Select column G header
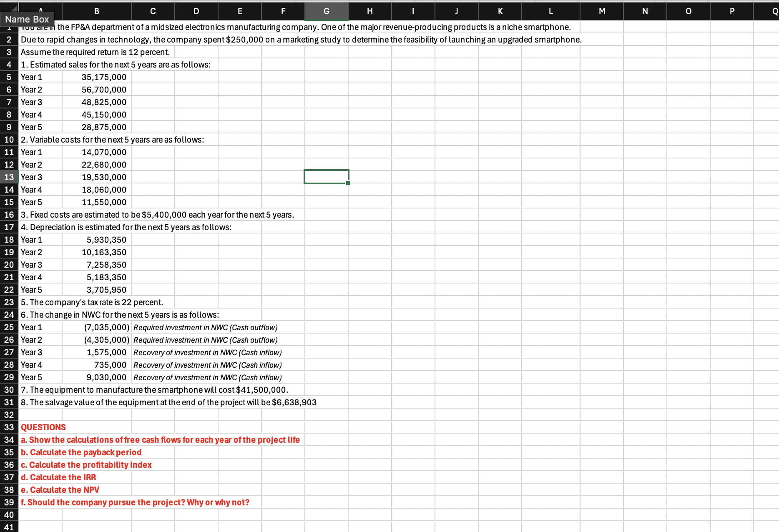Image resolution: width=779 pixels, height=532 pixels. [x=327, y=11]
